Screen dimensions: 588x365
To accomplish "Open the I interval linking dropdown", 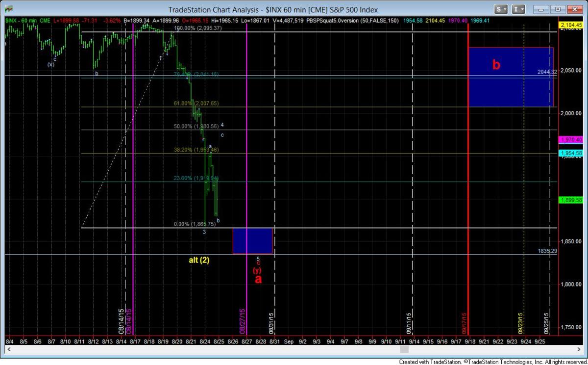I will pyautogui.click(x=518, y=9).
